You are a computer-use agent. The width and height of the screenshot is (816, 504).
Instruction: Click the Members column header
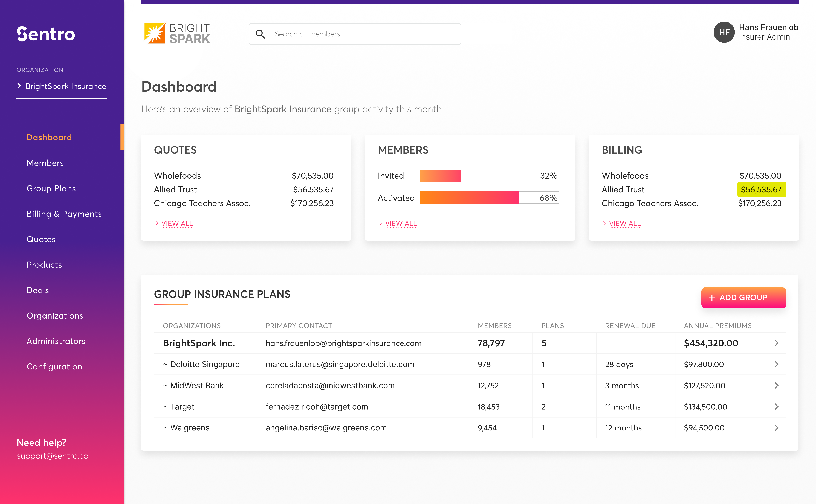click(494, 326)
